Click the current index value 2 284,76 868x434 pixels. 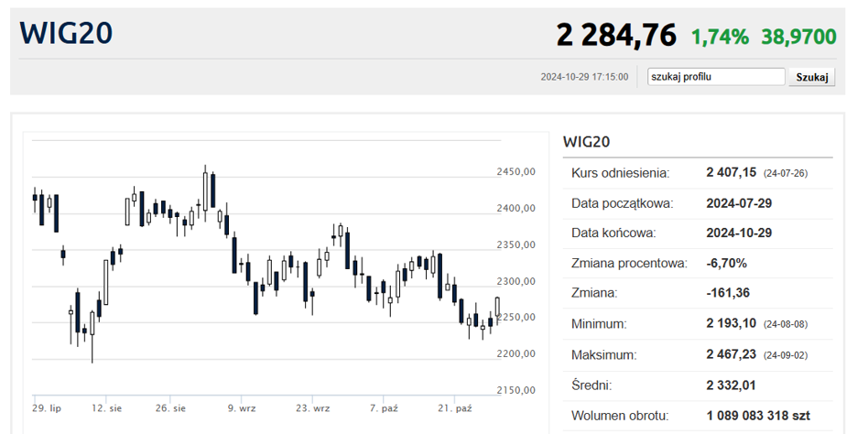[616, 36]
